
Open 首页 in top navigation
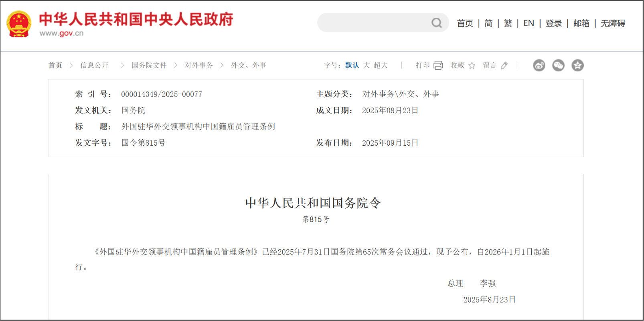pos(465,23)
